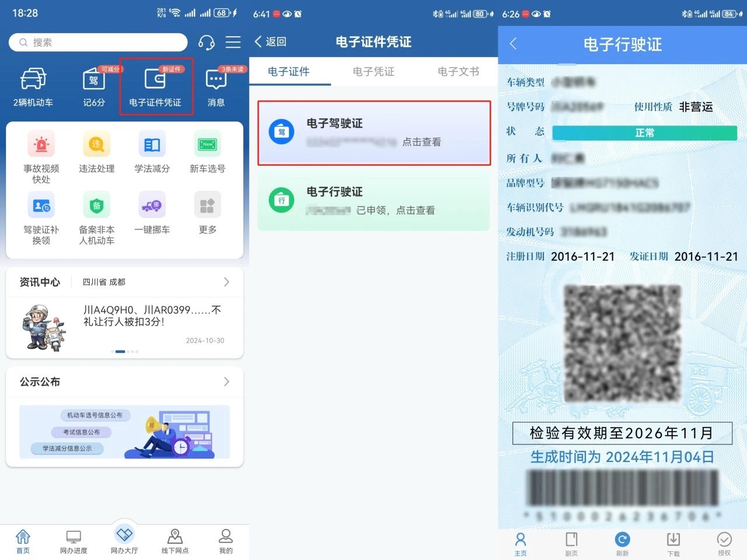Select the 新车选号 new plate icon
This screenshot has width=747, height=560.
coord(207,145)
